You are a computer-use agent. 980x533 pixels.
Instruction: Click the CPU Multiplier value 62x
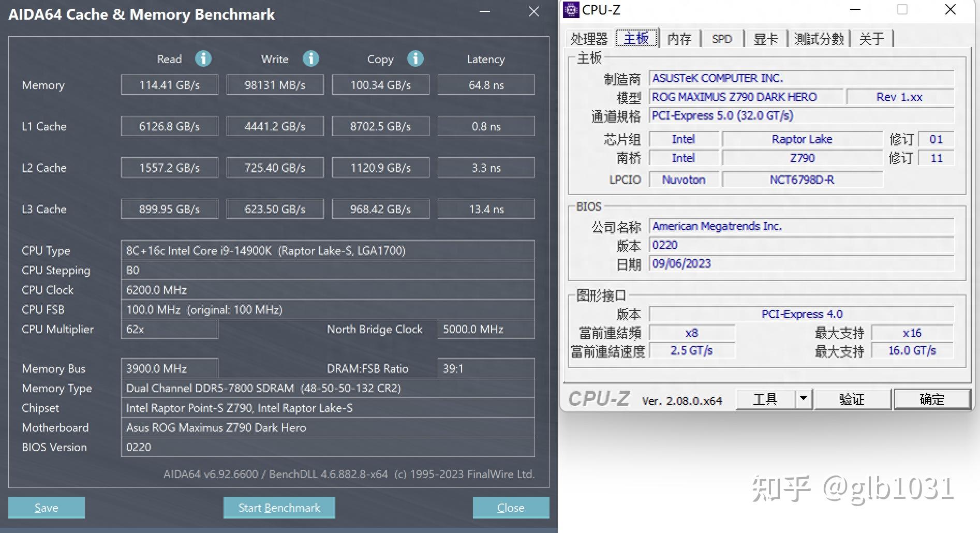click(170, 329)
